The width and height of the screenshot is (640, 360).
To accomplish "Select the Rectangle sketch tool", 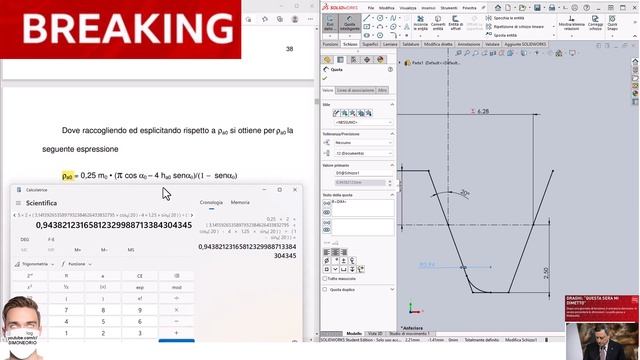I will coord(367,27).
